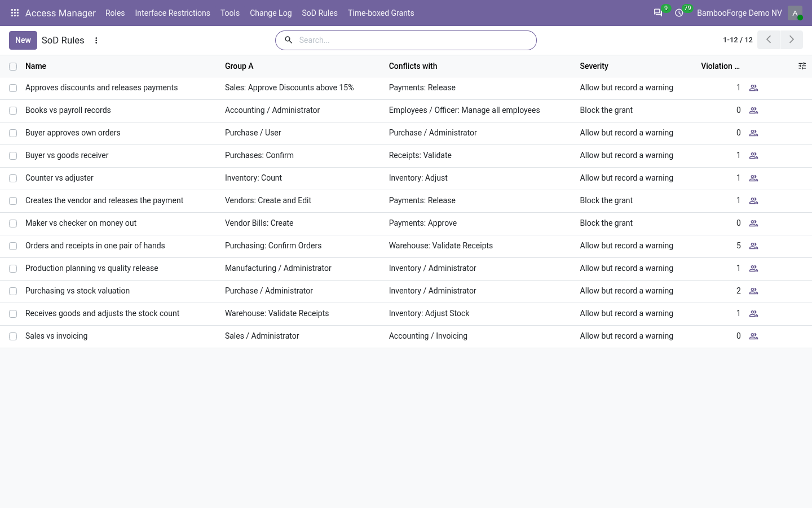
Task: Open the Time-boxed Grants menu
Action: [381, 12]
